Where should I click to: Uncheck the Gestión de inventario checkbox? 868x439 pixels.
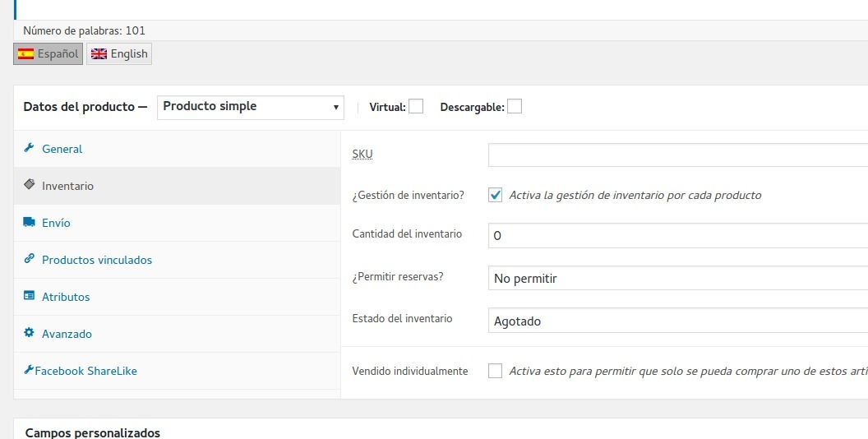495,195
